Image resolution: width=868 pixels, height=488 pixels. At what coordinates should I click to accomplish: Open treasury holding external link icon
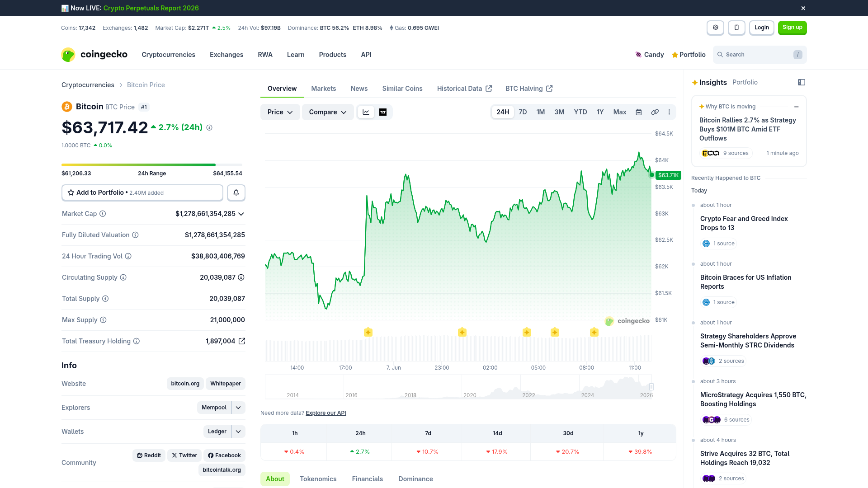pos(242,341)
